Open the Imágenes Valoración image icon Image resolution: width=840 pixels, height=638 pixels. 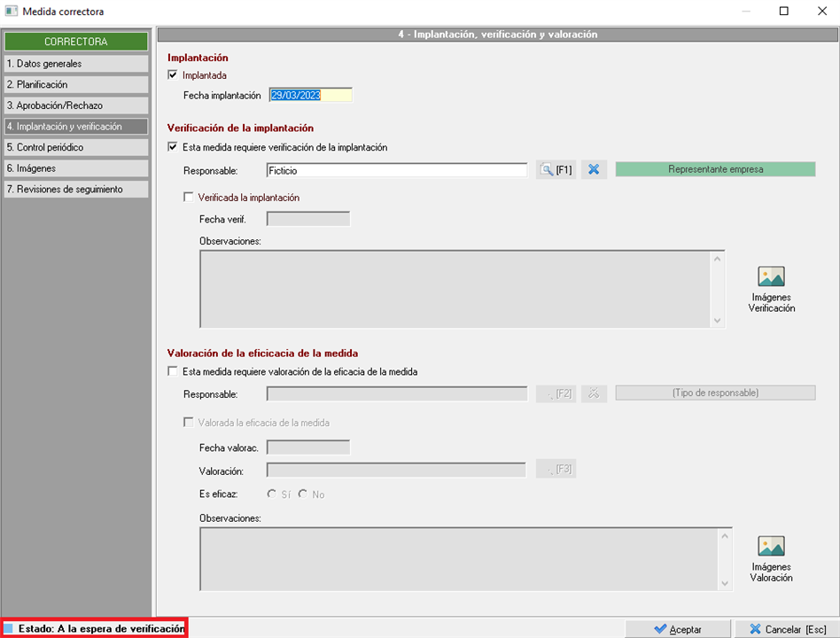coord(771,546)
